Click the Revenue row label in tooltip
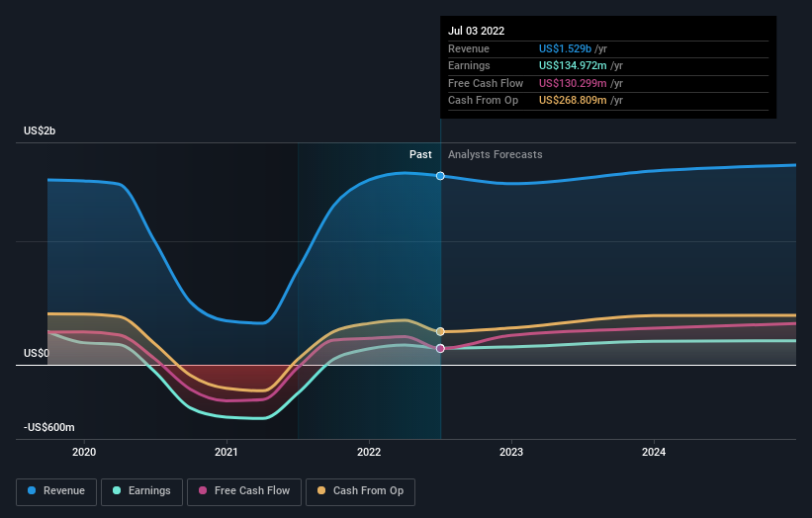Image resolution: width=812 pixels, height=518 pixels. click(469, 48)
